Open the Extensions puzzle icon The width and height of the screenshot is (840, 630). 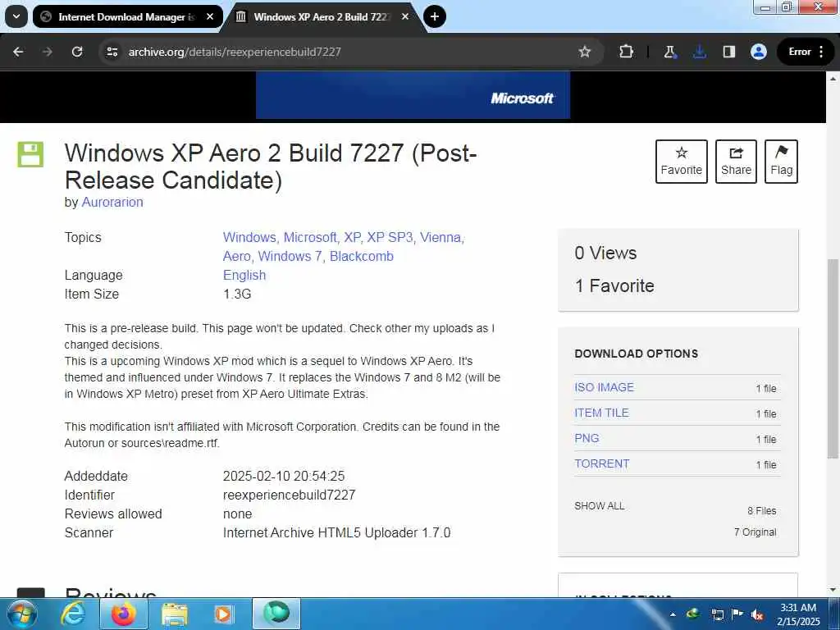(x=626, y=52)
